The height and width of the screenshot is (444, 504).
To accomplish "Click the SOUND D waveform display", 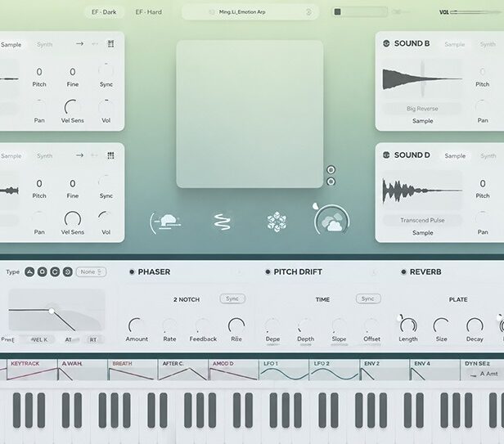I will 422,191.
